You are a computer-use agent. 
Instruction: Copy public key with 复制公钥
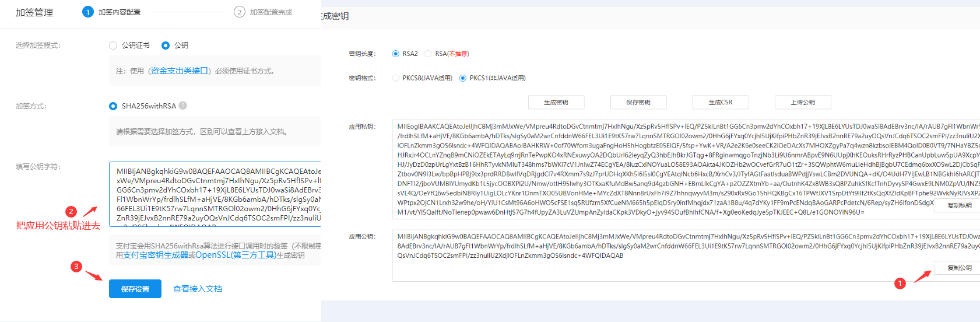pyautogui.click(x=959, y=268)
